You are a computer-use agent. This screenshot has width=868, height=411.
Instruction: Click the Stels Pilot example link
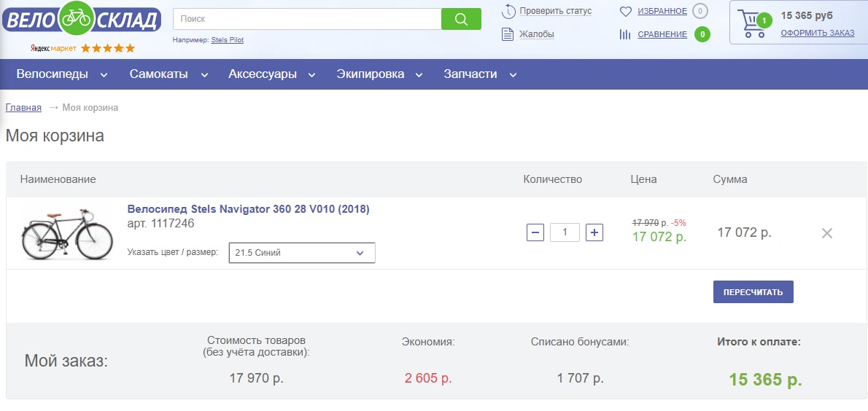tap(227, 40)
